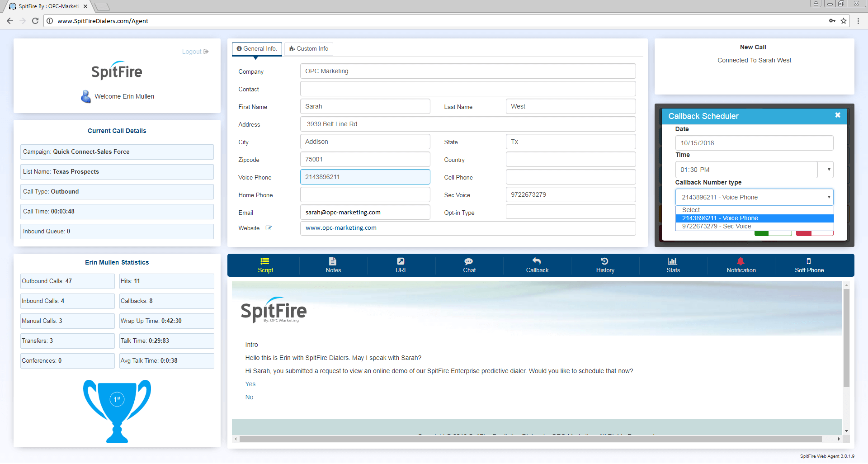Viewport: 868px width, 464px height.
Task: Click the script panel horizontal scrollbar
Action: [x=530, y=439]
